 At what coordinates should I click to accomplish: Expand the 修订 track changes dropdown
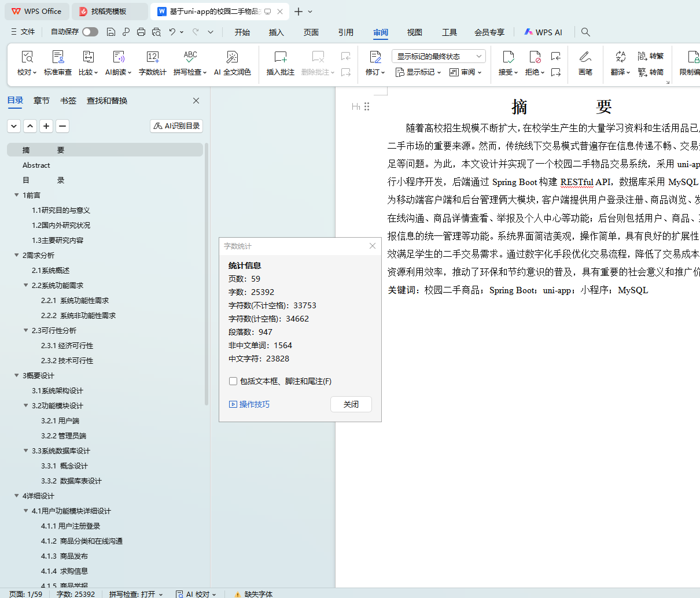point(375,72)
